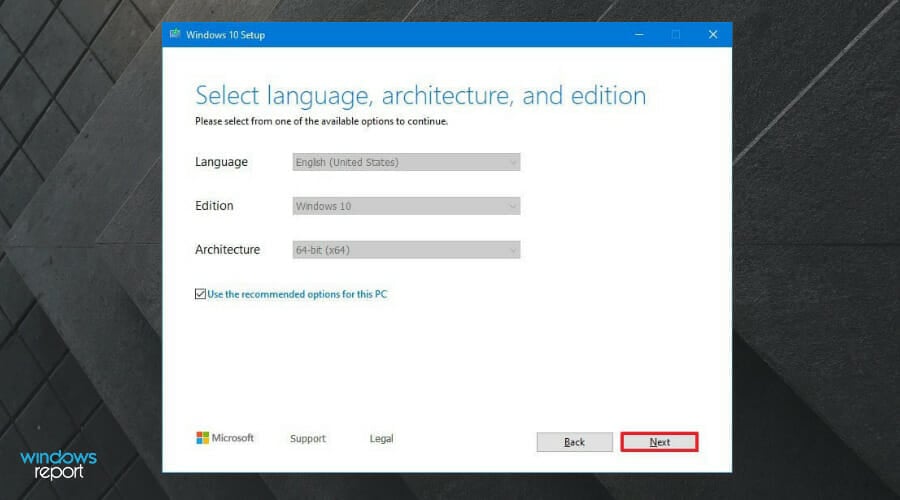Minimize the Windows 10 Setup window
The image size is (900, 500).
639,34
